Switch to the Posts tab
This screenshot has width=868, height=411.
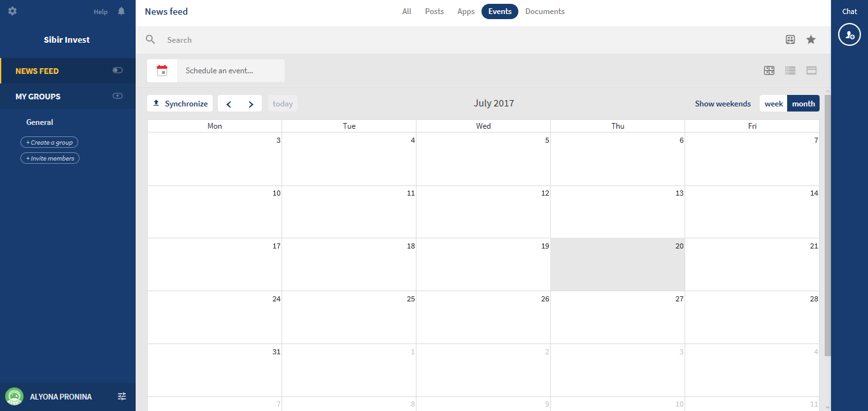[434, 11]
